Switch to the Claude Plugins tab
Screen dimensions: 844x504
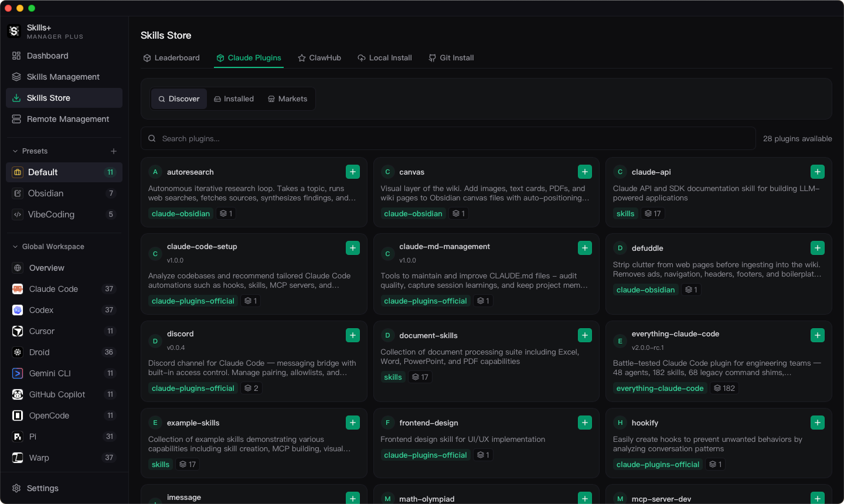(x=249, y=58)
